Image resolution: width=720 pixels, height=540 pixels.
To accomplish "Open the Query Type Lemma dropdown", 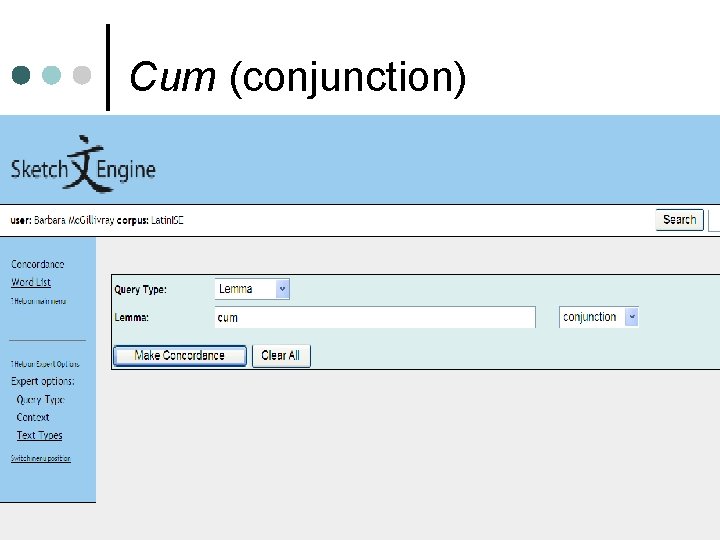I will (252, 289).
